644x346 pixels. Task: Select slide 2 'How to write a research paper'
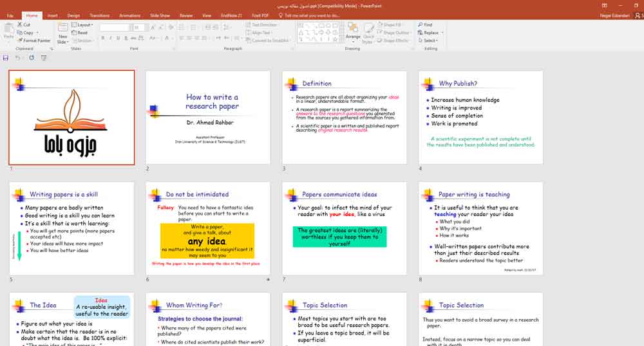(x=208, y=117)
